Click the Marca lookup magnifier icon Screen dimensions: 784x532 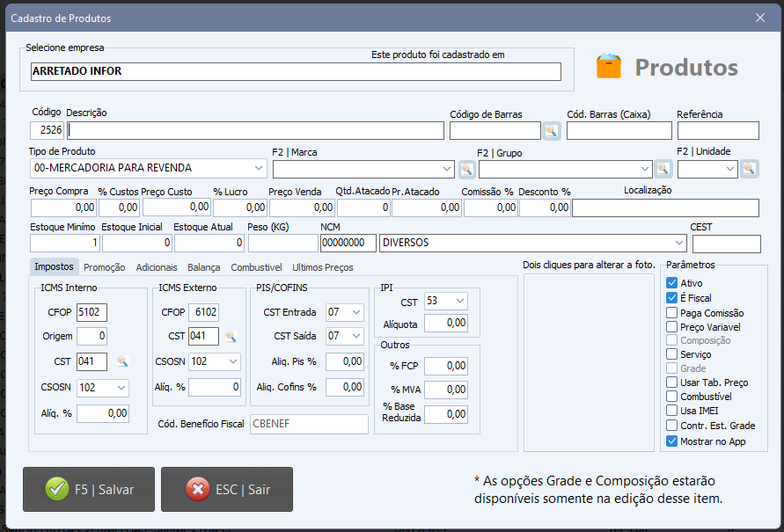pos(466,168)
